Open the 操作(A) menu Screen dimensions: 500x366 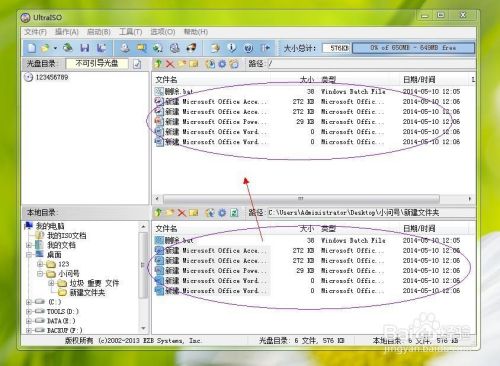(x=67, y=32)
